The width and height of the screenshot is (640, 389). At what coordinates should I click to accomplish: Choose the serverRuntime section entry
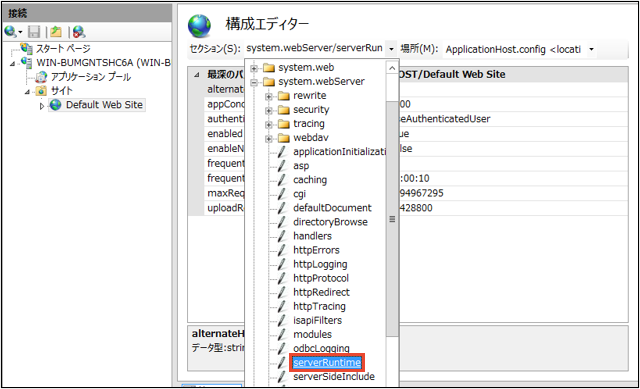click(327, 362)
